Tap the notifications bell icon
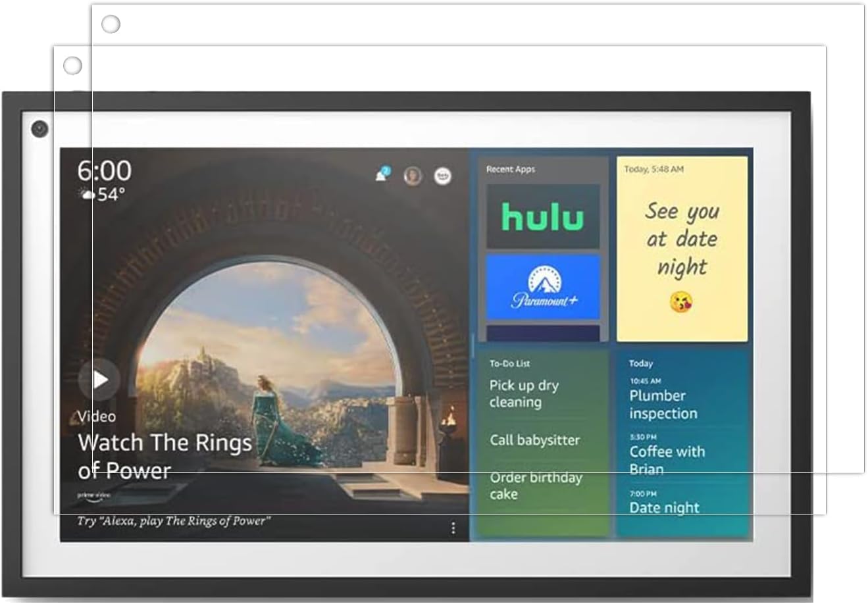Image resolution: width=868 pixels, height=604 pixels. pos(382,174)
